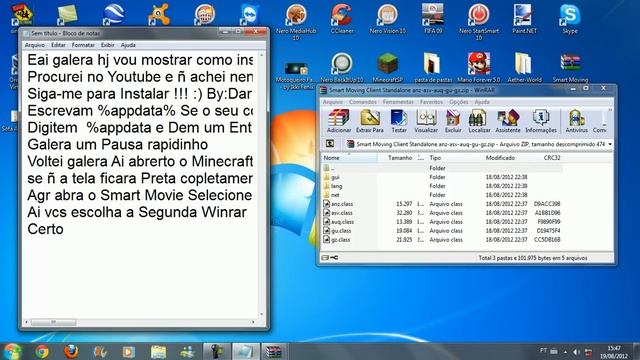Open Nero MediaHub 10 desktop icon
Screen dimensions: 640x360
click(296, 22)
